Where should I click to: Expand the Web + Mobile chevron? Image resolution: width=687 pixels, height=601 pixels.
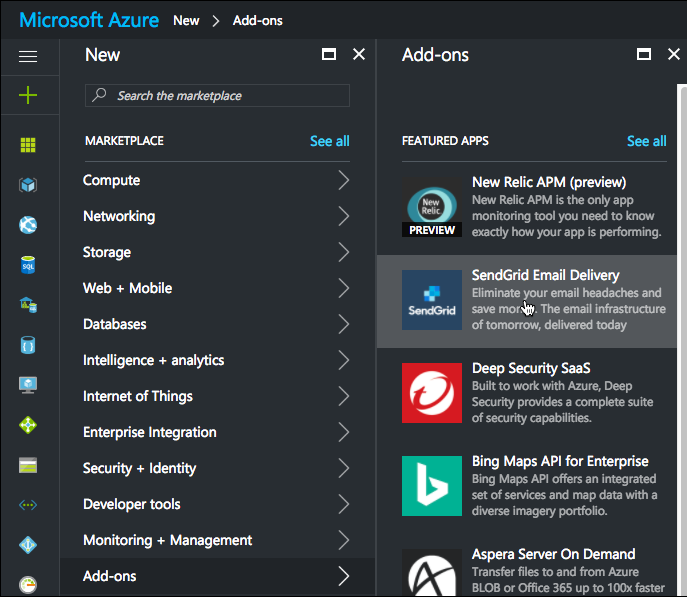tap(344, 288)
